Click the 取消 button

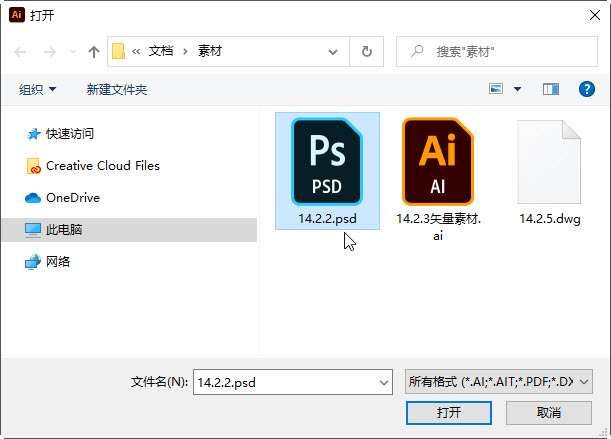pyautogui.click(x=549, y=413)
